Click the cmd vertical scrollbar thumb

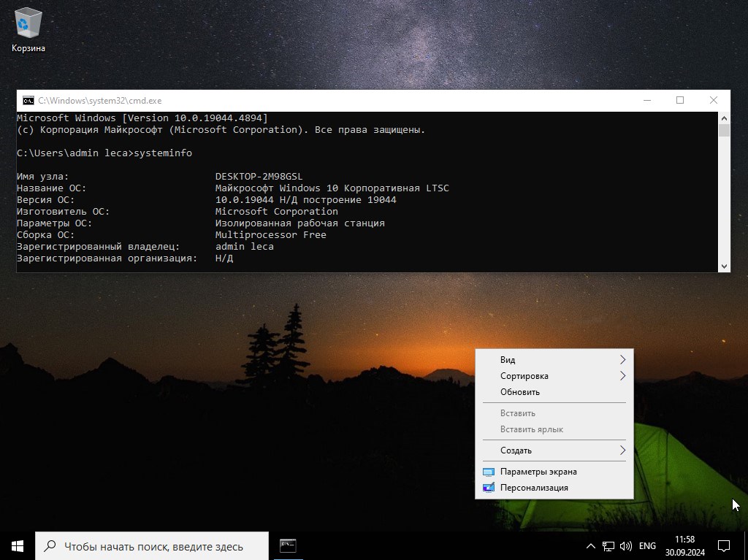coord(724,130)
